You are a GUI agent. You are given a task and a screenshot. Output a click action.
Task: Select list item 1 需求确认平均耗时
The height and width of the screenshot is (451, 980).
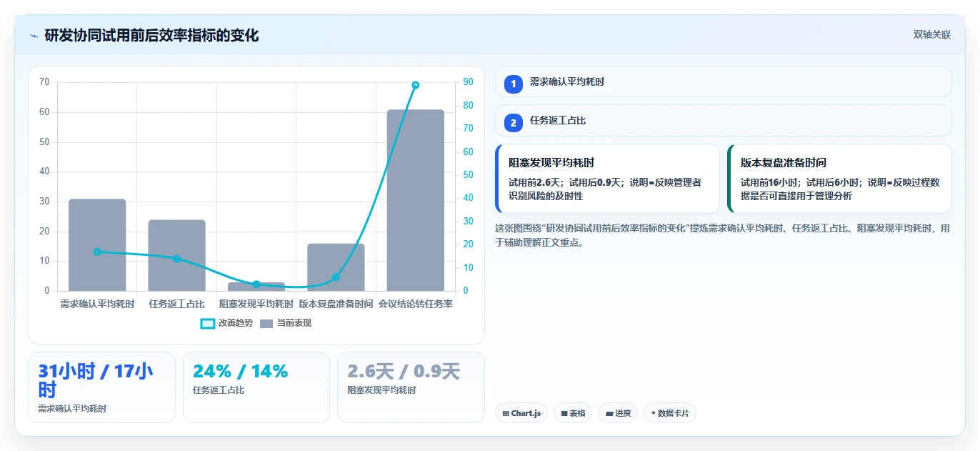[723, 82]
